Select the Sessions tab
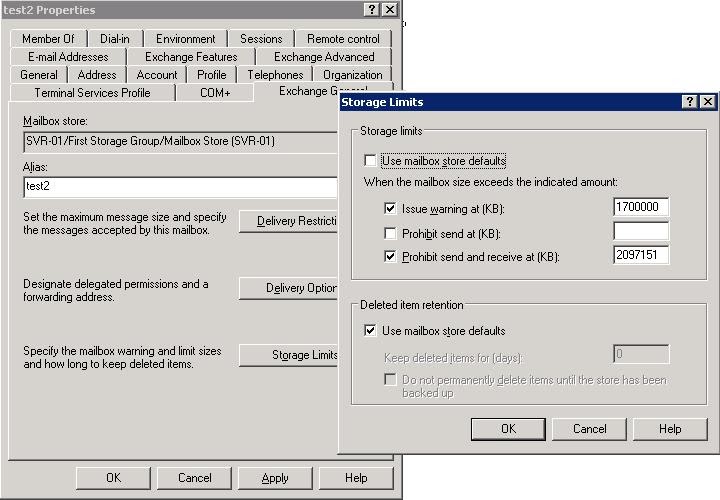This screenshot has height=500, width=720. tap(261, 39)
